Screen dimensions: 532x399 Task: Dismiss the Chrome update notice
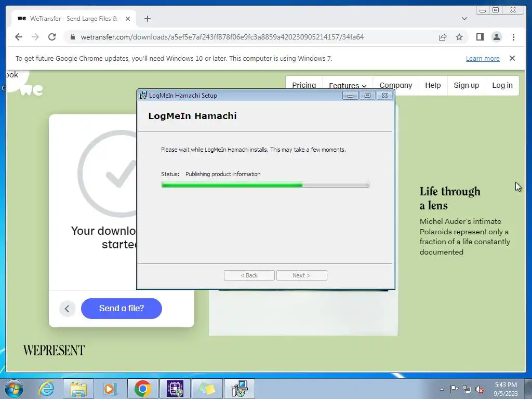coord(512,58)
